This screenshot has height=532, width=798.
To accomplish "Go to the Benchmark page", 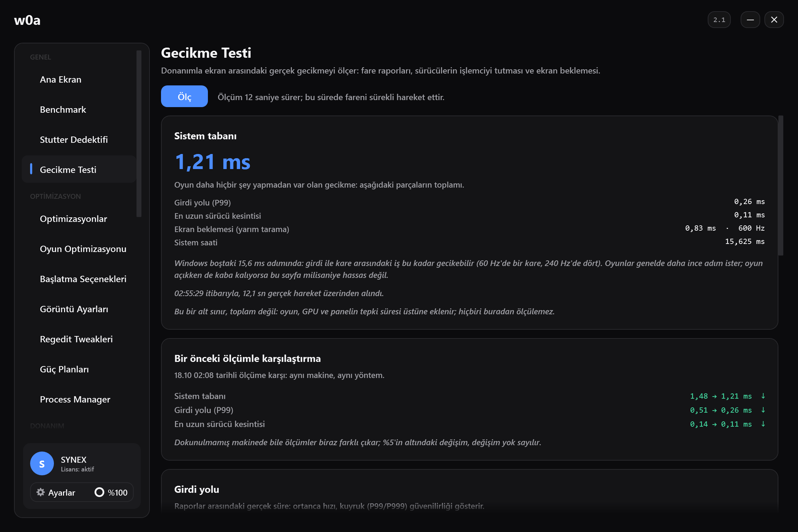I will point(79,110).
